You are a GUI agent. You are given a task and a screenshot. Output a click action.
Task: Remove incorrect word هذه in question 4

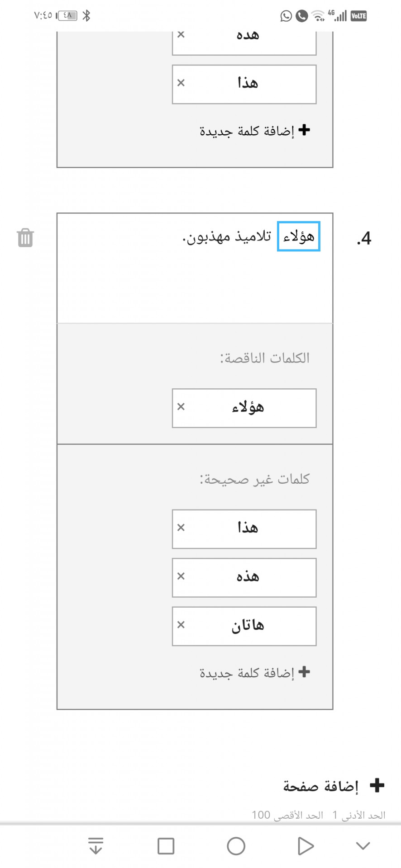181,576
